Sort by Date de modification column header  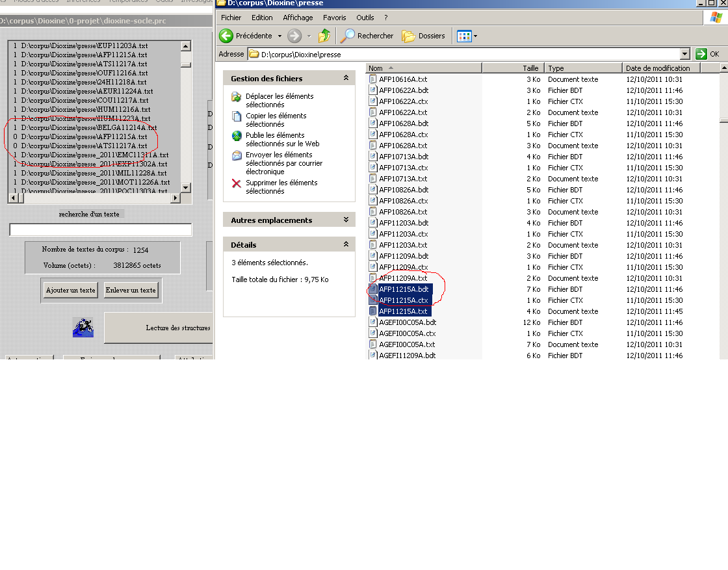[661, 68]
